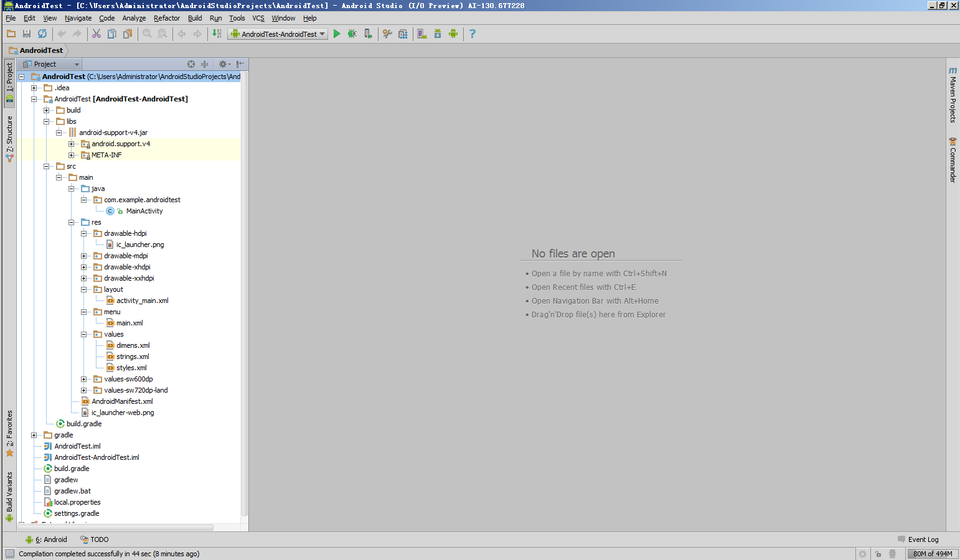Click the Save All floppy icon
960x560 pixels.
coord(27,34)
